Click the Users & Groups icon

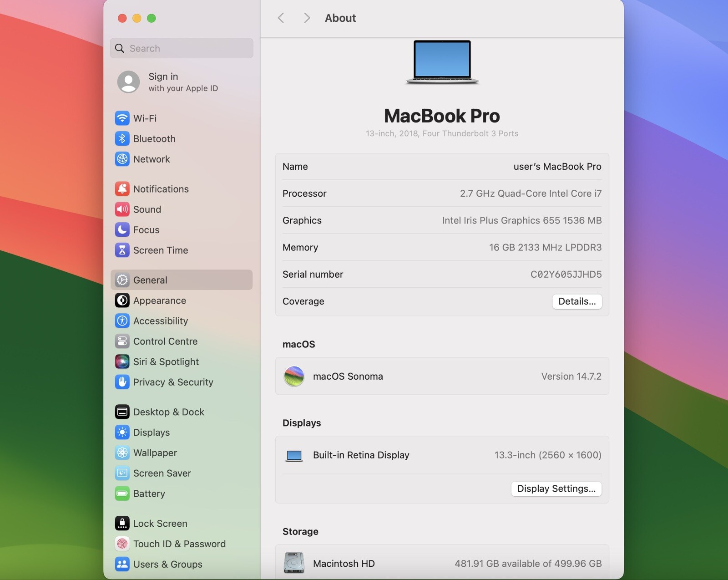tap(122, 565)
